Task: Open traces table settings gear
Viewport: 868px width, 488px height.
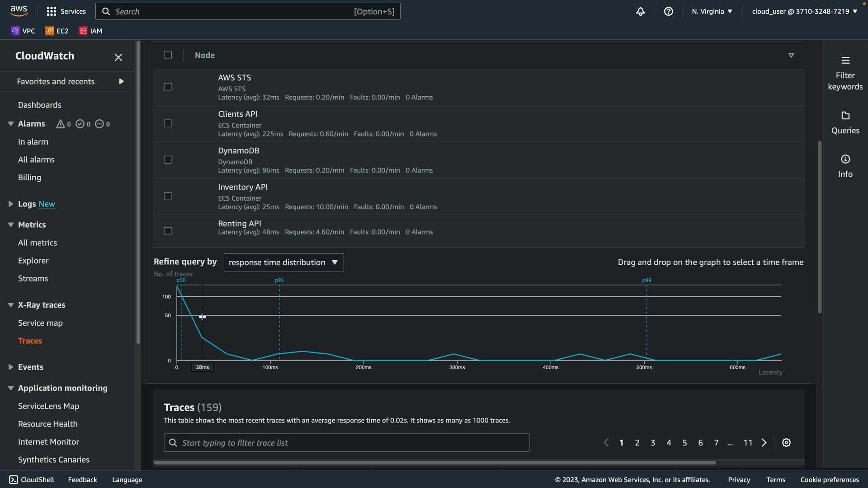Action: pos(786,443)
